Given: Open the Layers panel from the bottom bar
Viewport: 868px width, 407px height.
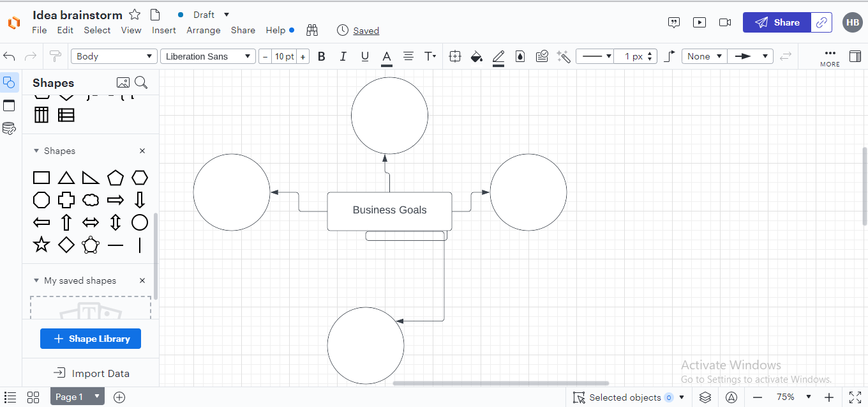Looking at the screenshot, I should point(705,397).
